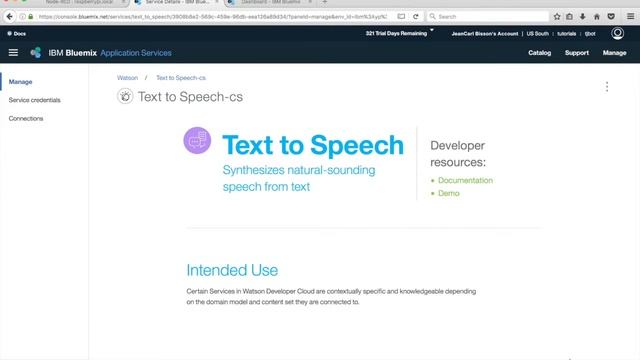Click the tutorials organization label

[x=567, y=33]
